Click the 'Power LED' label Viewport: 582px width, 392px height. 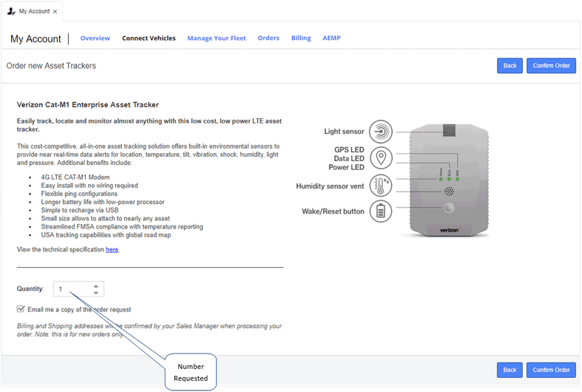[x=346, y=167]
